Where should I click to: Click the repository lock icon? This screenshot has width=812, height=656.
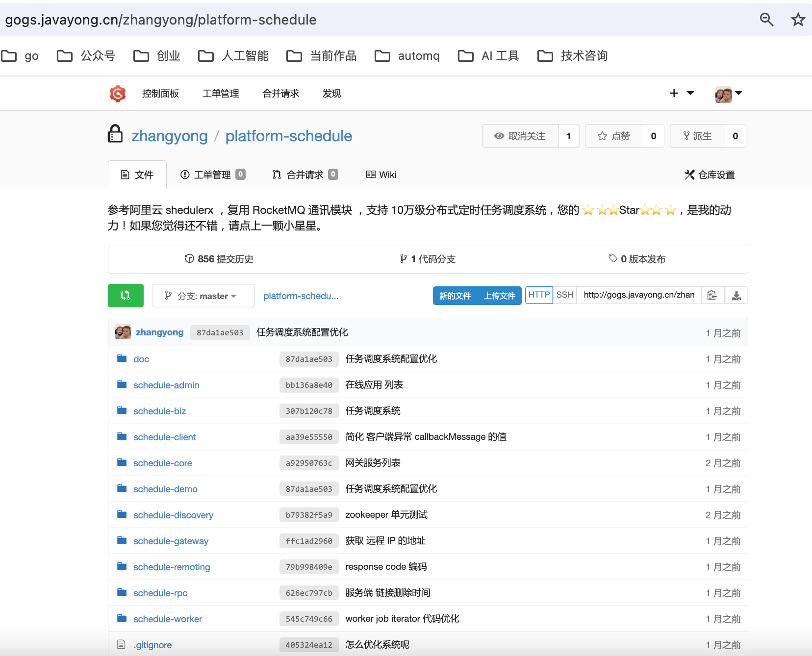(115, 134)
